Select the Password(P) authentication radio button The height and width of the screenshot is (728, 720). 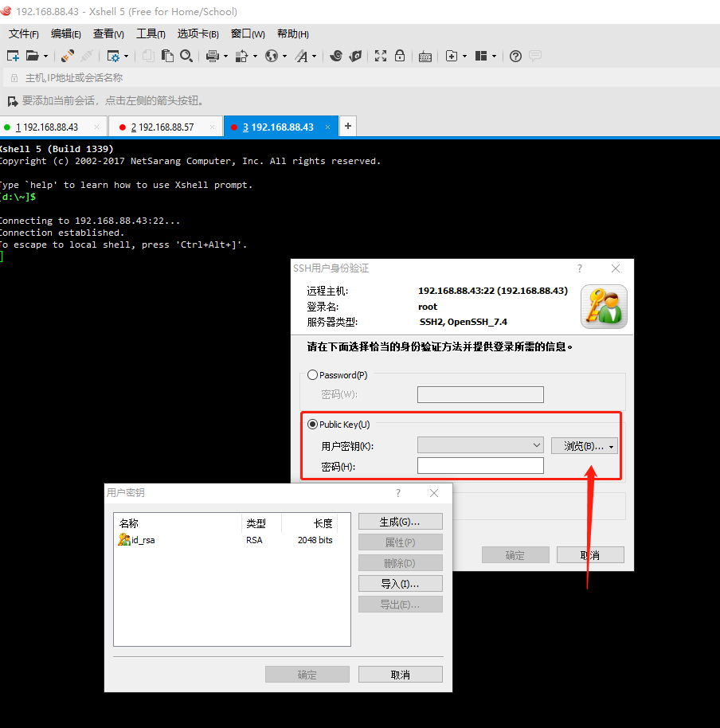point(312,375)
